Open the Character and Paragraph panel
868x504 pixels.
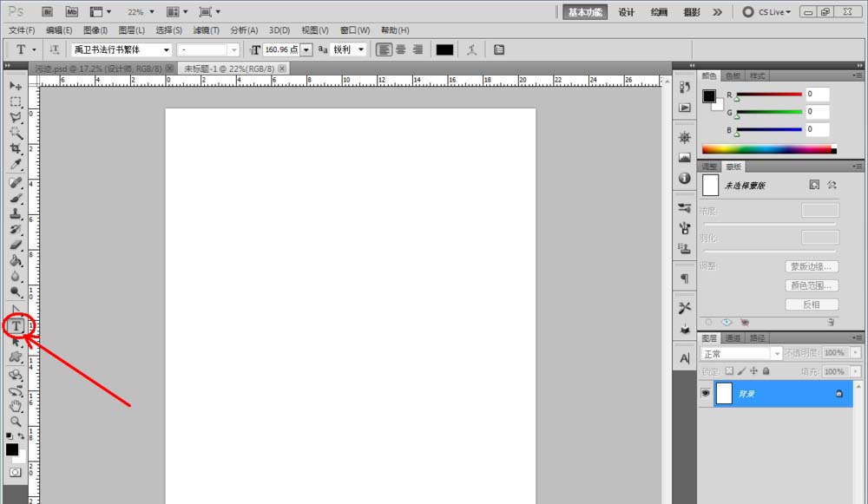point(499,49)
